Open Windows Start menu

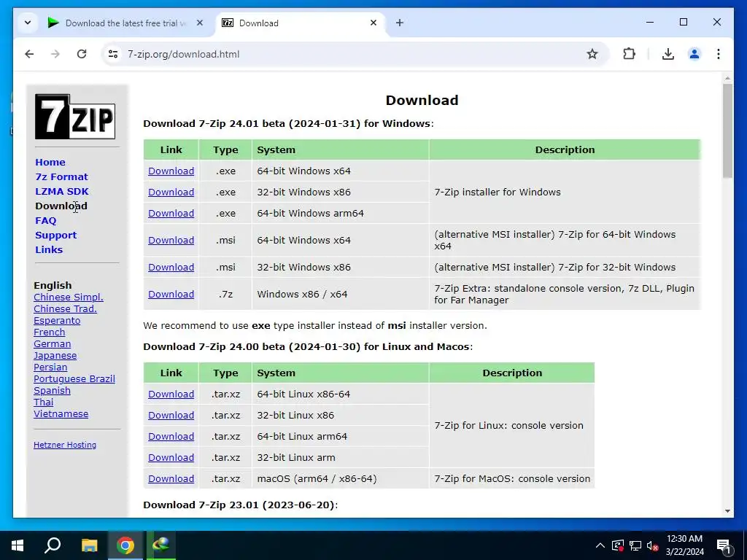coord(18,545)
